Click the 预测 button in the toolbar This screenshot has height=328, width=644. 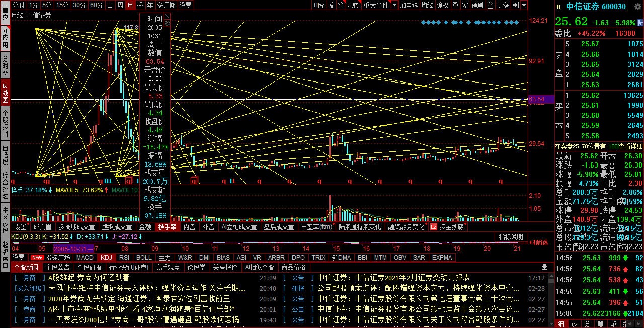click(477, 5)
